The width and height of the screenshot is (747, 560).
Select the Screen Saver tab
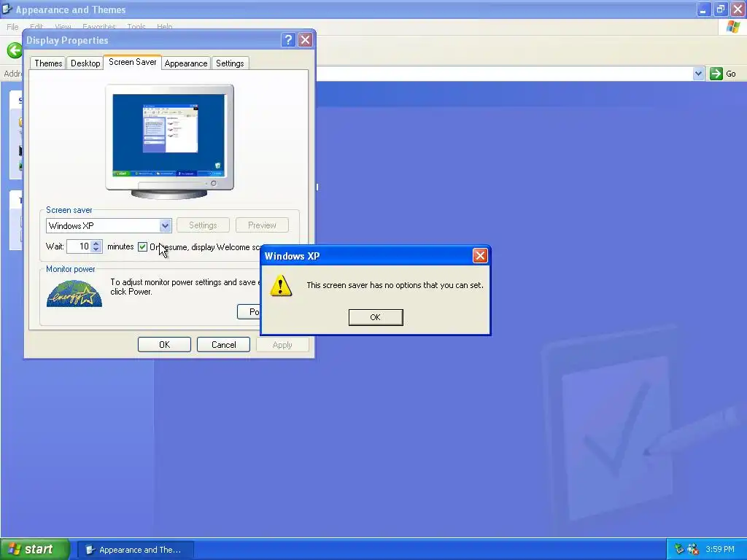133,62
